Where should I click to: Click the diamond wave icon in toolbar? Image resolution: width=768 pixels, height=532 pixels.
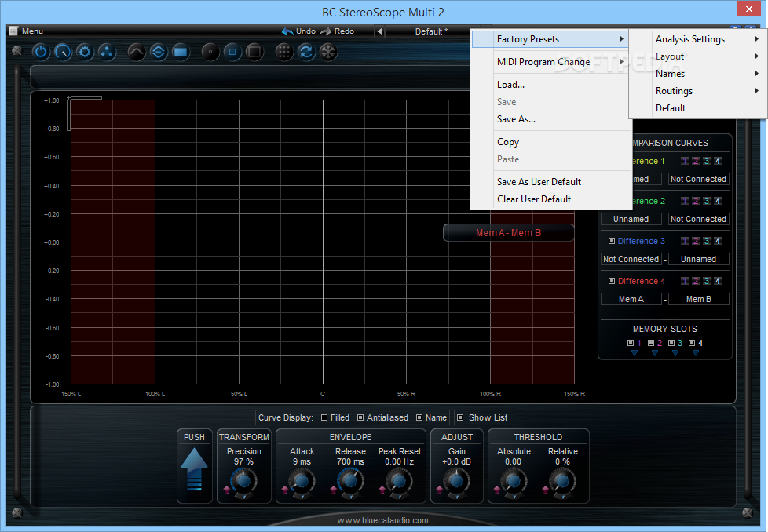tap(158, 52)
